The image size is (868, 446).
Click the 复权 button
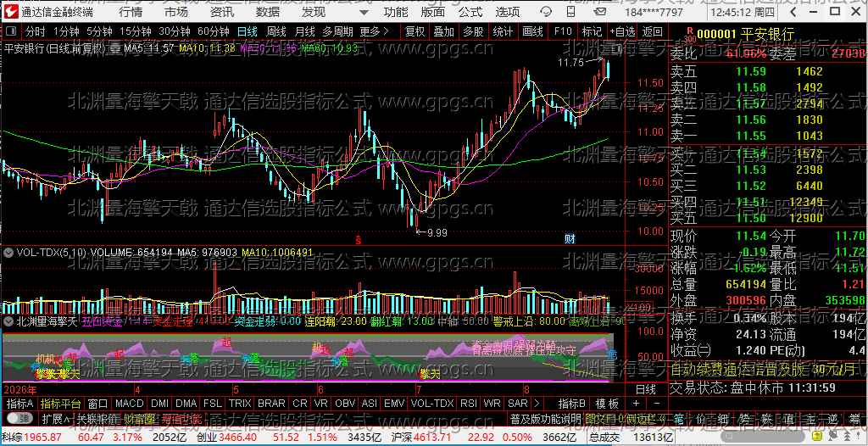tap(415, 31)
